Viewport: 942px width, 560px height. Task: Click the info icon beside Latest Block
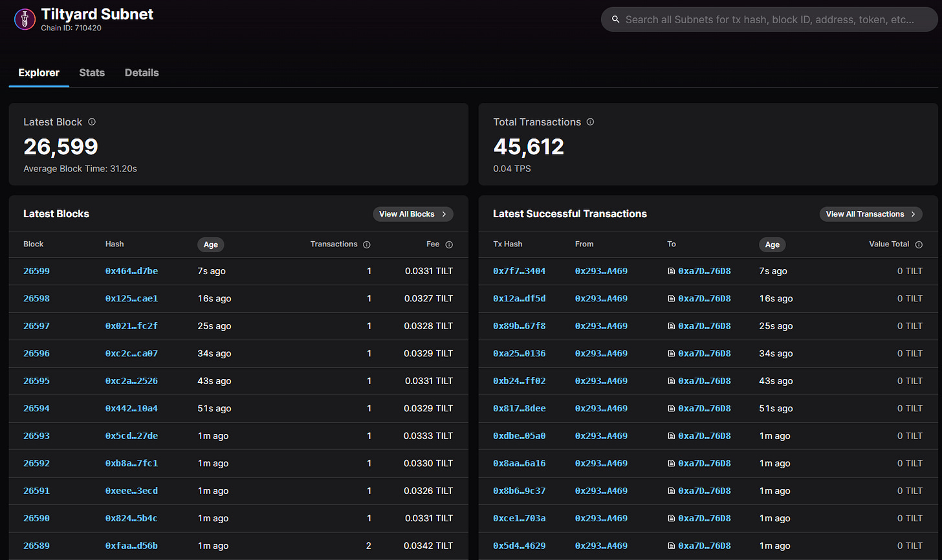[92, 122]
